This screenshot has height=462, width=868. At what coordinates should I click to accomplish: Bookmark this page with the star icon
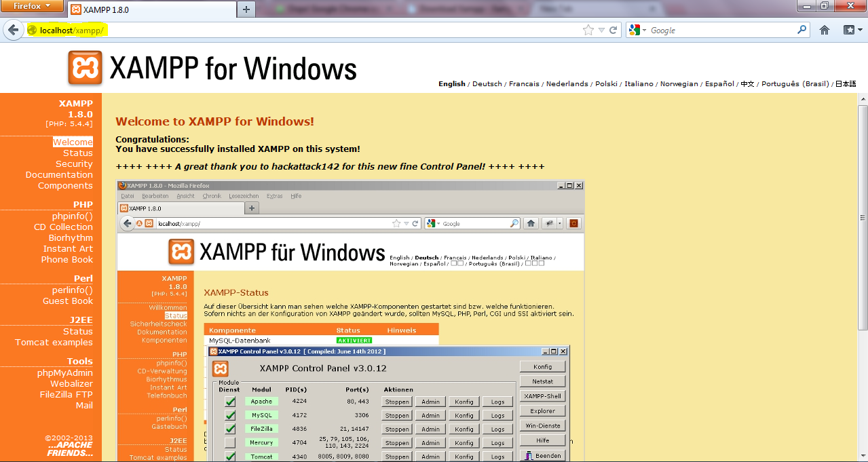click(588, 31)
